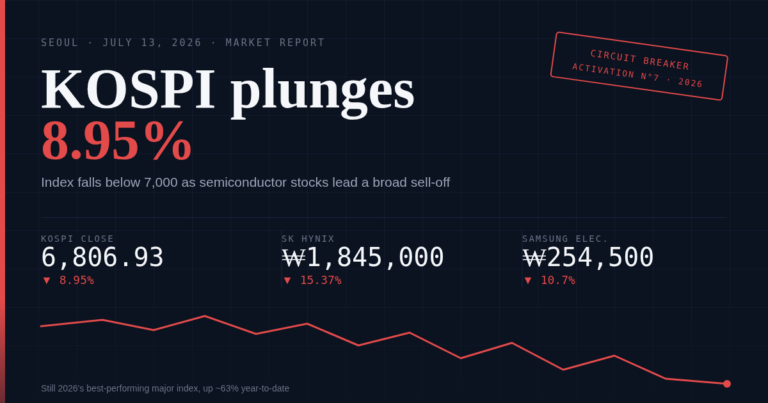This screenshot has width=768, height=403.
Task: Click the Activation N°7 · 2026 line
Action: click(637, 75)
